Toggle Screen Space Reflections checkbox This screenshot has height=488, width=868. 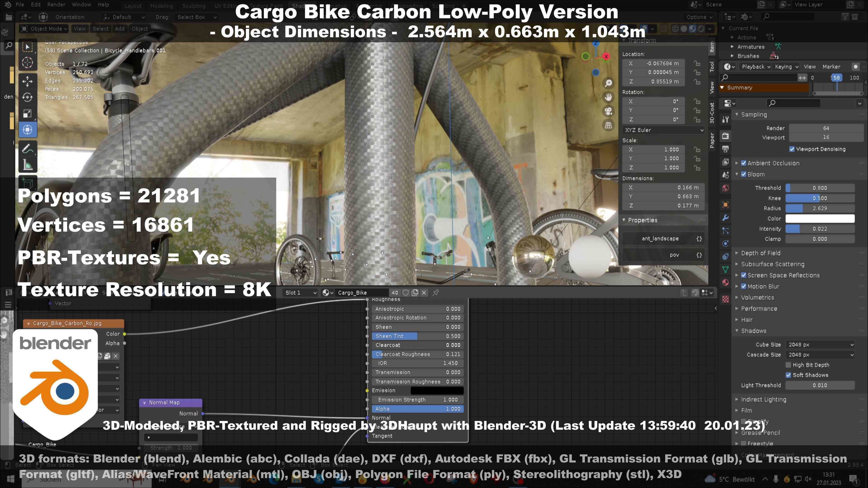(x=744, y=275)
